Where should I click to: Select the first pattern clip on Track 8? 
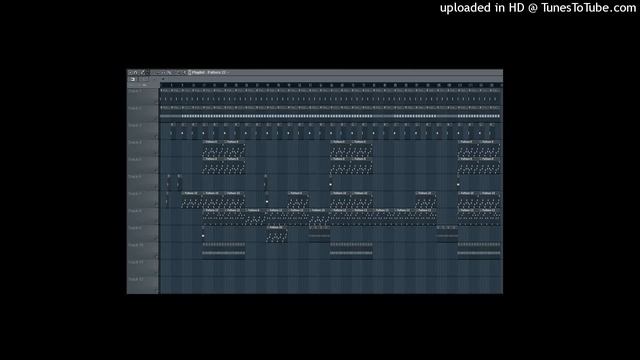[213, 217]
